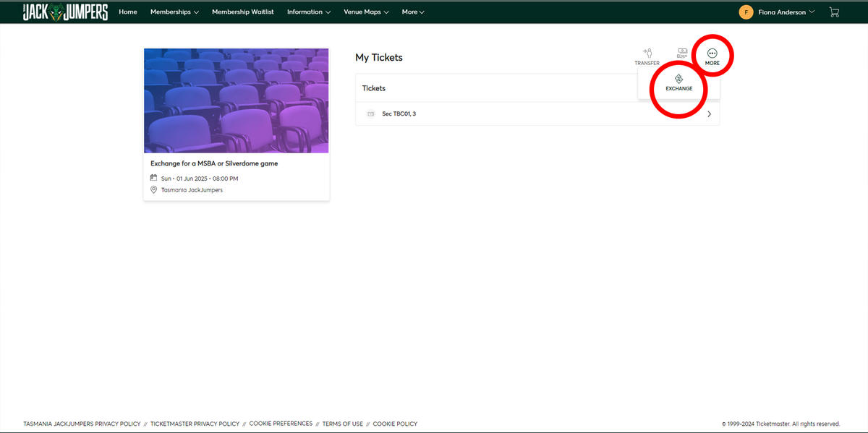Open Membership Waitlist
868x433 pixels.
243,12
